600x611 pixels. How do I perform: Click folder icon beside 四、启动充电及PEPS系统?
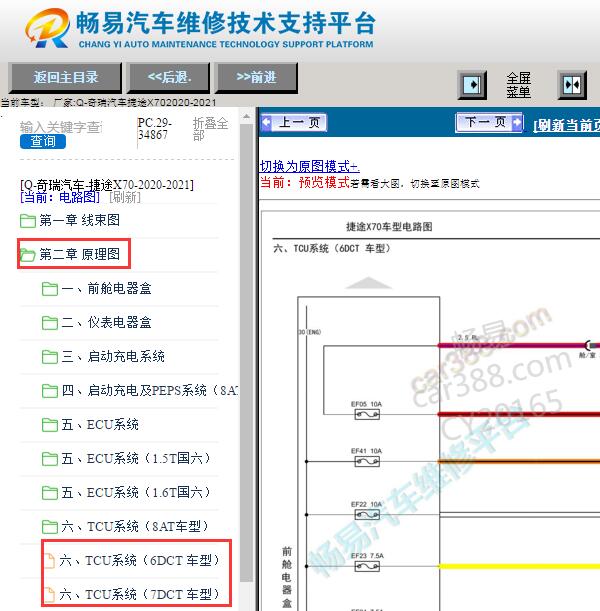(x=50, y=390)
